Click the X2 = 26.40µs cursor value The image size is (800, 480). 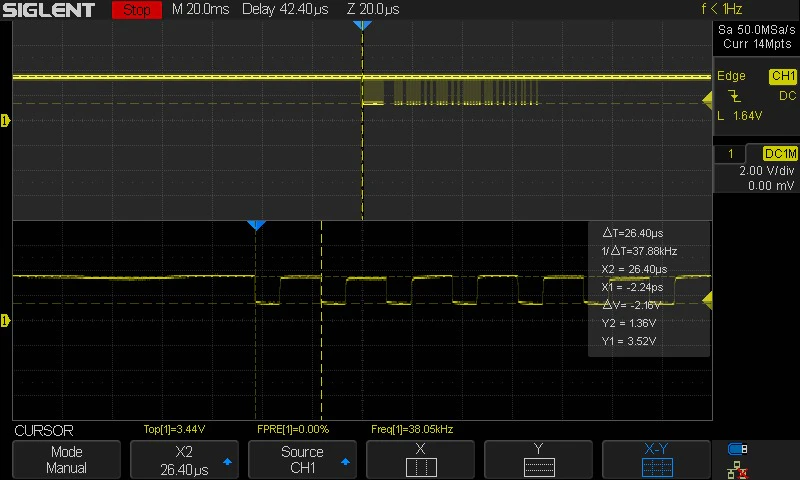[634, 269]
